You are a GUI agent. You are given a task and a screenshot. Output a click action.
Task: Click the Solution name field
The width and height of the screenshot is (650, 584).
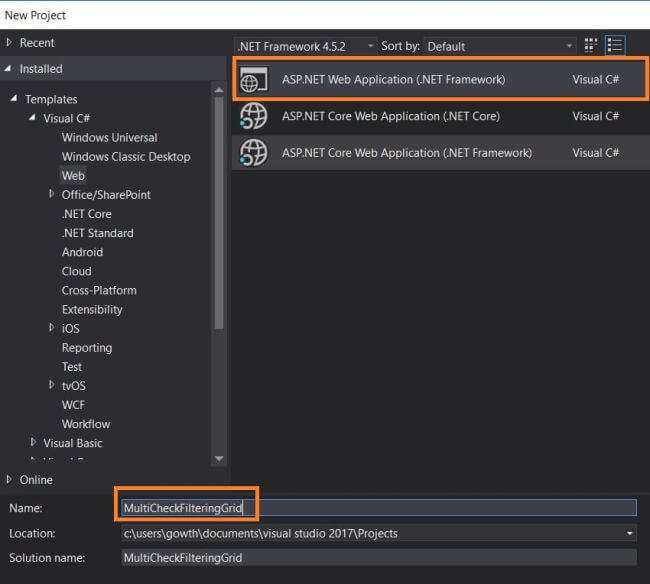[x=378, y=557]
